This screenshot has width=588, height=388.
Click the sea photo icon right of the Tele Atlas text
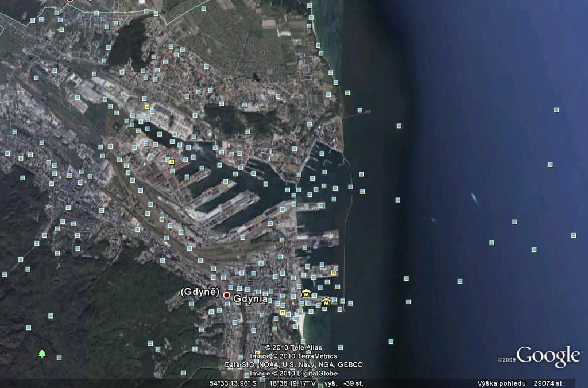click(341, 347)
